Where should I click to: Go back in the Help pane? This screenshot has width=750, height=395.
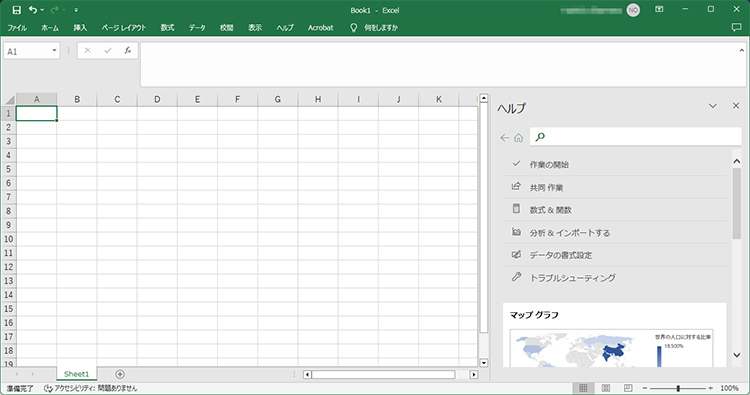pos(504,138)
